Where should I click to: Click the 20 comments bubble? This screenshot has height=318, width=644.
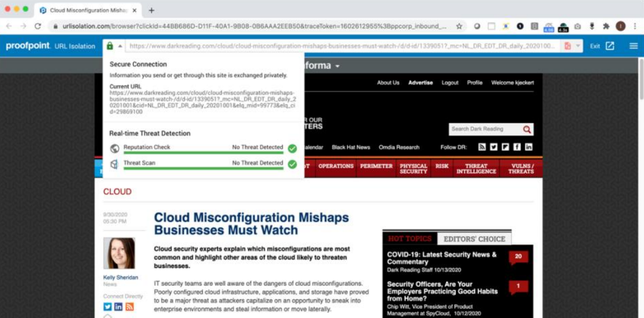(x=518, y=257)
